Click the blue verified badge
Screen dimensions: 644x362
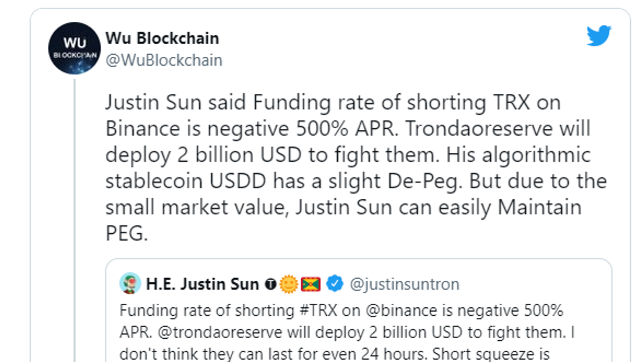coord(334,284)
